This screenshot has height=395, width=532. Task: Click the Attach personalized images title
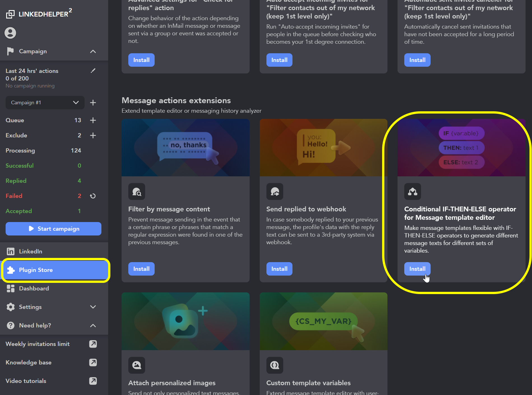point(172,383)
